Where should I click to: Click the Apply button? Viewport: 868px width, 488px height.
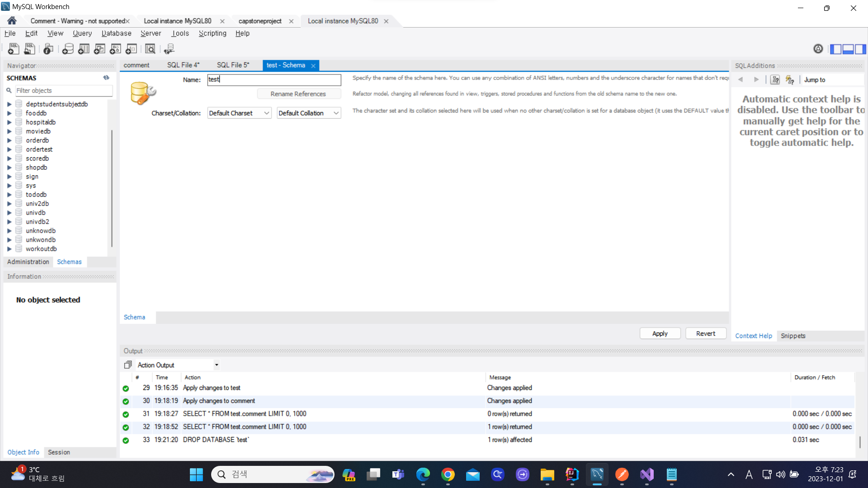[x=660, y=333]
